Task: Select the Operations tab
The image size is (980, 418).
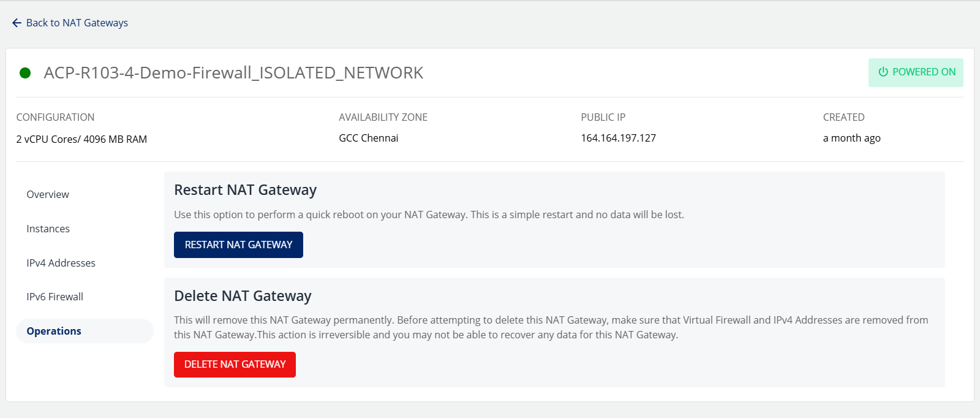Action: (85, 331)
